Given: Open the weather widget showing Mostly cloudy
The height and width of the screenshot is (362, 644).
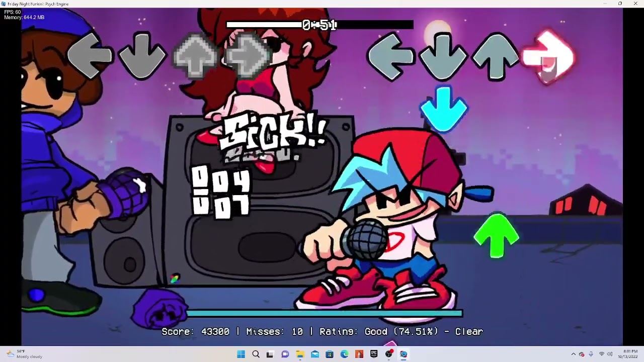Looking at the screenshot, I should 24,354.
